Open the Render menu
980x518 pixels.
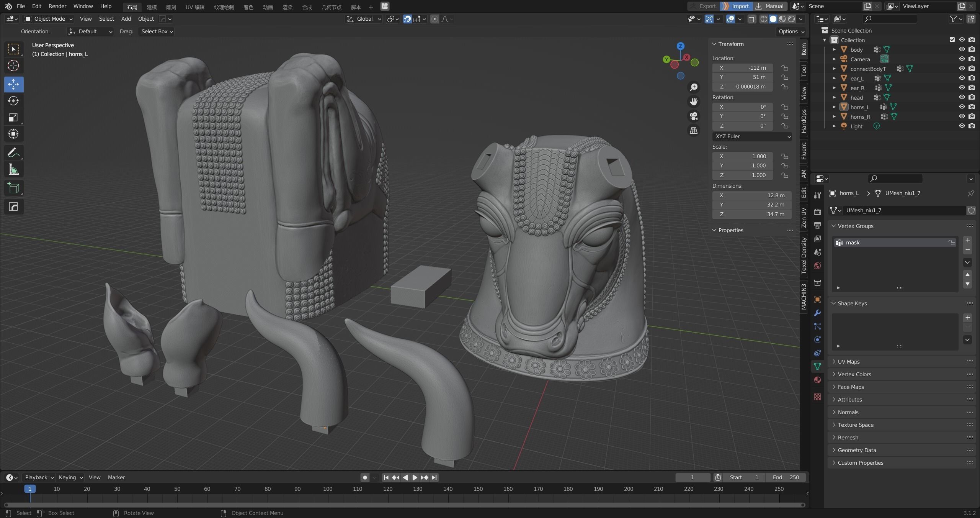pyautogui.click(x=57, y=6)
